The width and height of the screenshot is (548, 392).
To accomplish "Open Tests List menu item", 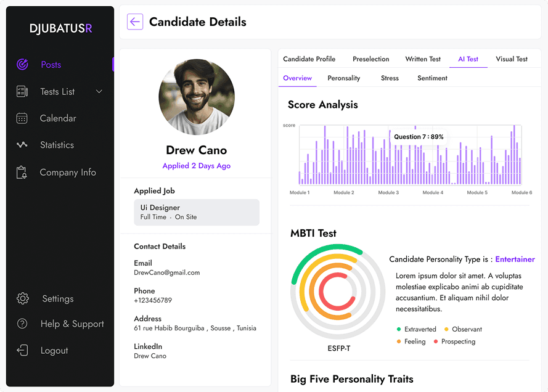I will click(57, 92).
